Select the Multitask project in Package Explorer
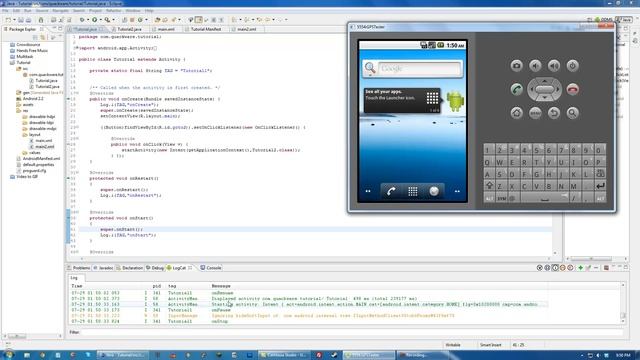640x360 pixels. pyautogui.click(x=24, y=57)
